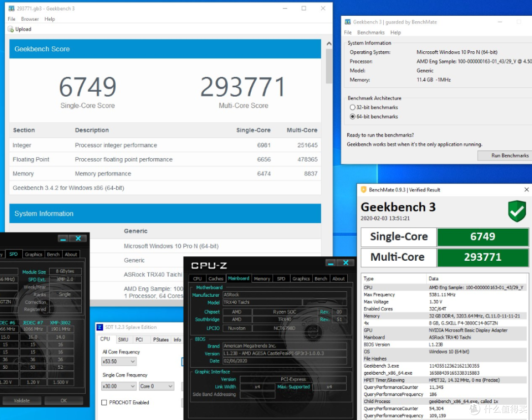Click the BIOS Version L1.23B row

click(445, 345)
